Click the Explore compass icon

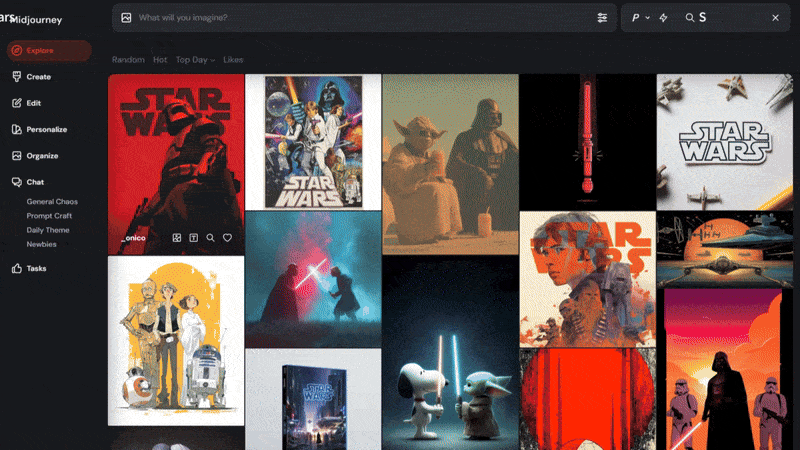[17, 51]
